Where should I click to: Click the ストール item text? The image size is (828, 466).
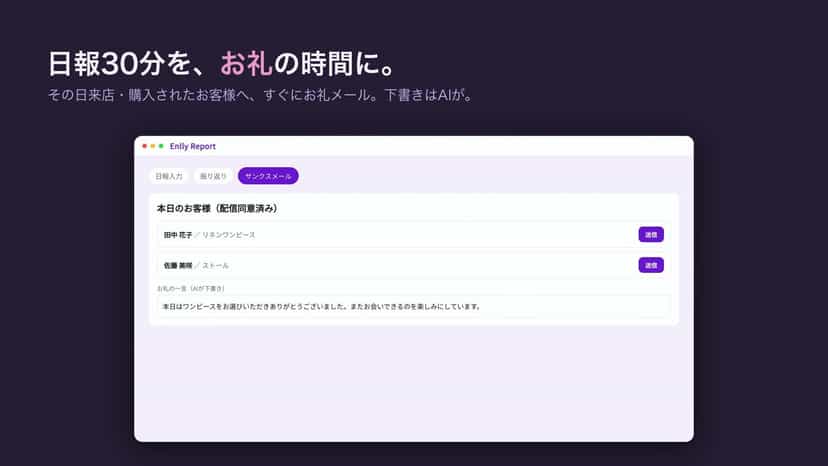click(x=215, y=266)
